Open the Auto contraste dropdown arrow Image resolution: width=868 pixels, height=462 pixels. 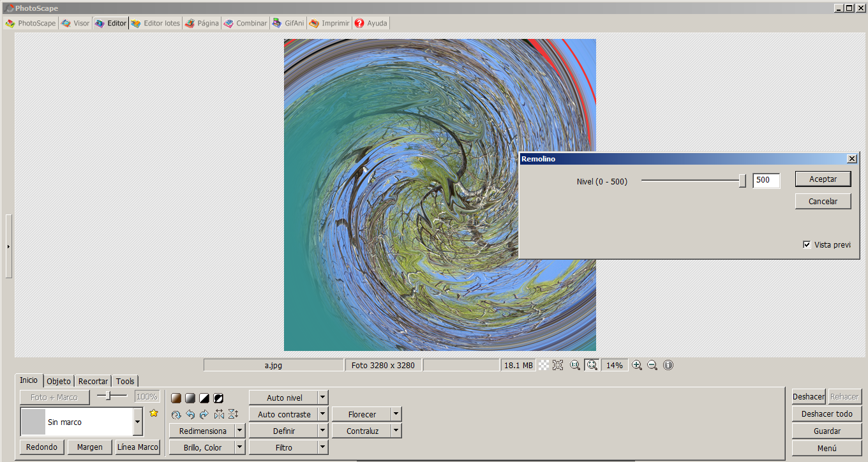[322, 414]
